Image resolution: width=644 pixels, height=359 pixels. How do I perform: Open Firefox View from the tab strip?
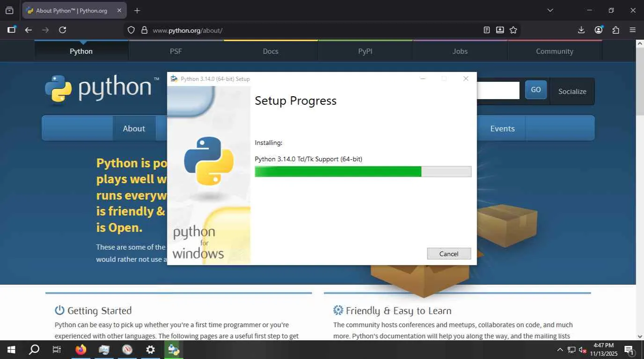(x=9, y=10)
